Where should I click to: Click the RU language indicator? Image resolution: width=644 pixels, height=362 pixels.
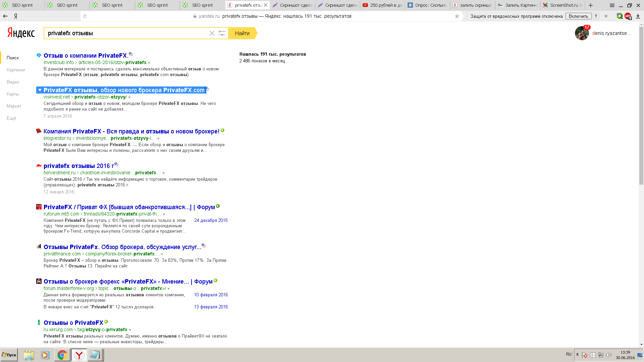(x=569, y=354)
